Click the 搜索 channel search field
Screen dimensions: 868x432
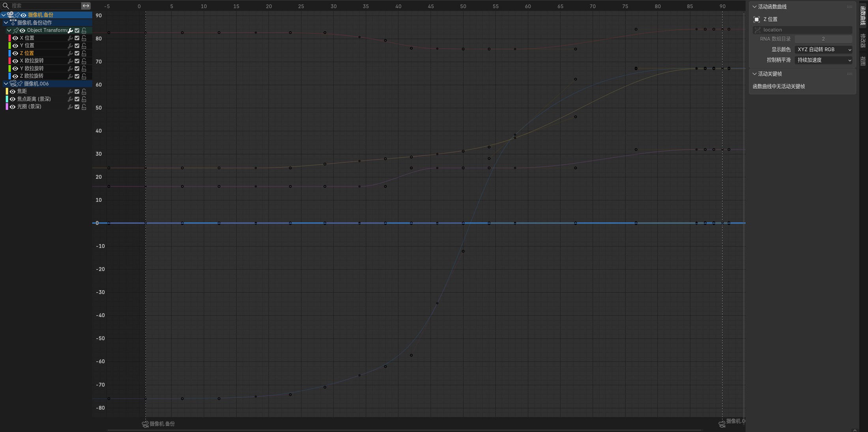pos(41,6)
